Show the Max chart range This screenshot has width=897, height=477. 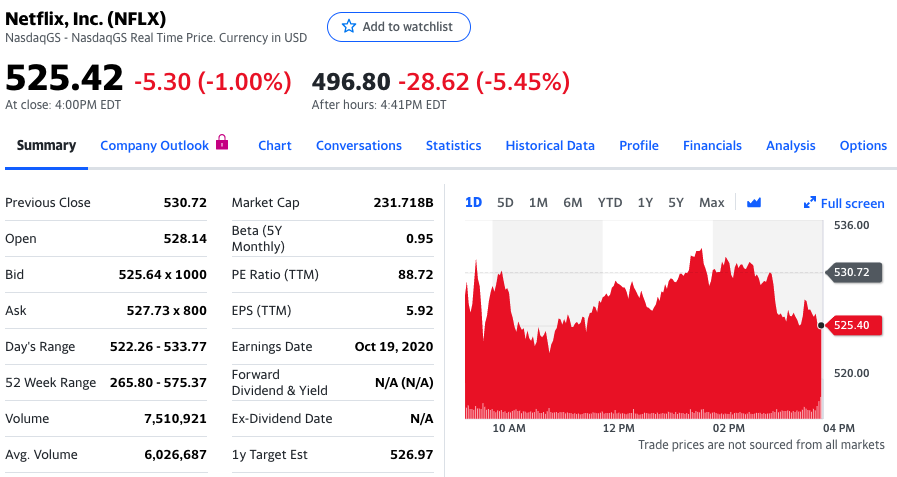712,203
